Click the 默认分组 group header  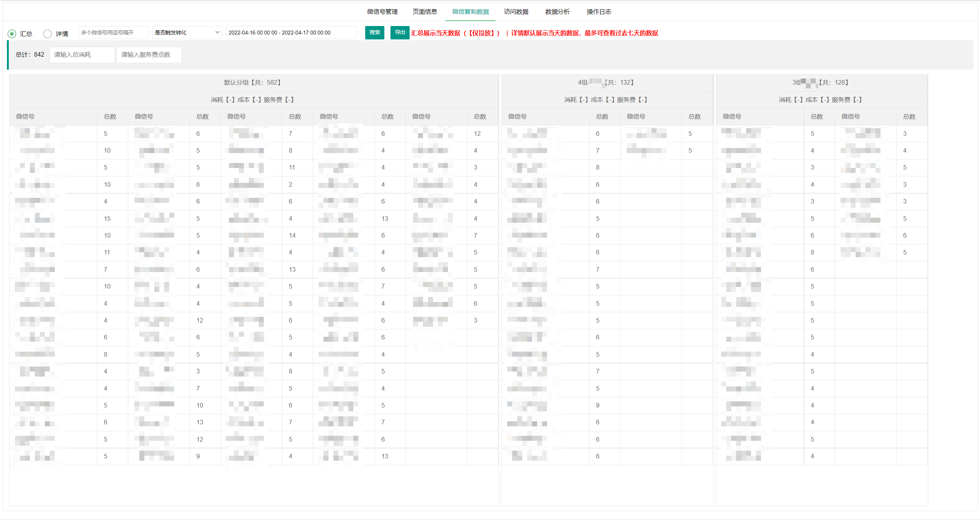(253, 82)
